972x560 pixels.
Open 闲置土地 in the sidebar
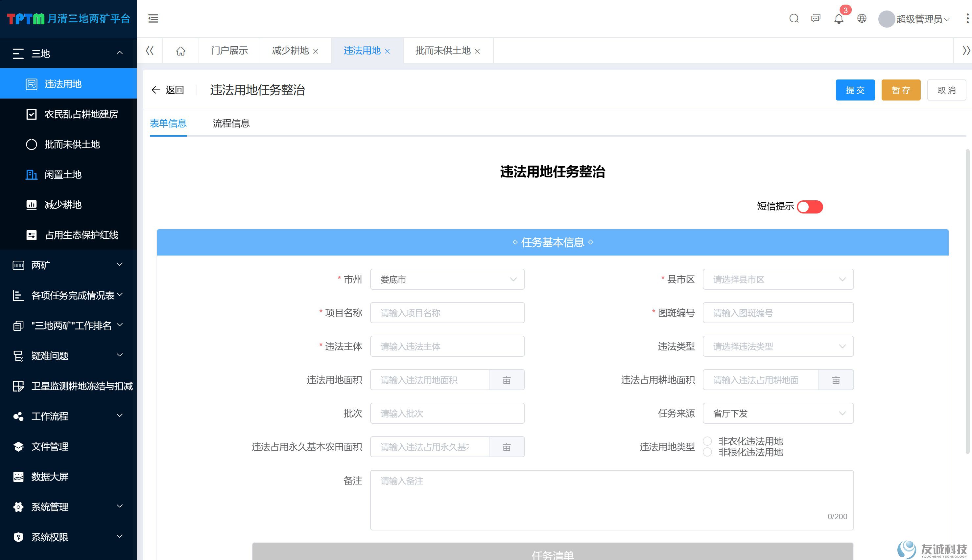[x=68, y=175]
